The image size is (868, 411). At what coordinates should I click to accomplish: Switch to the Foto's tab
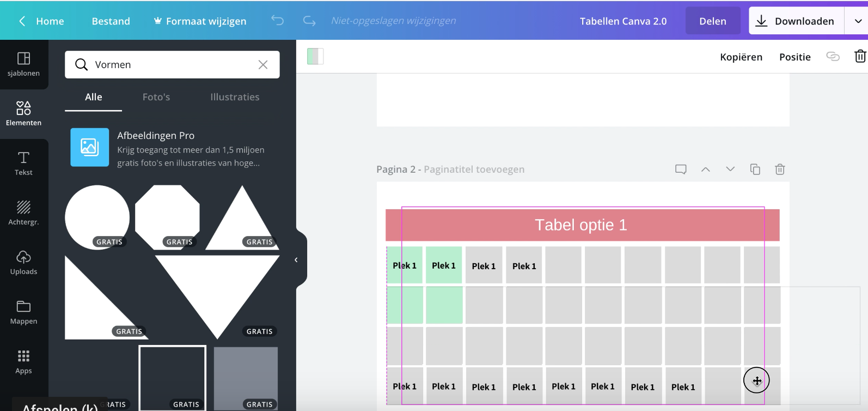point(156,97)
